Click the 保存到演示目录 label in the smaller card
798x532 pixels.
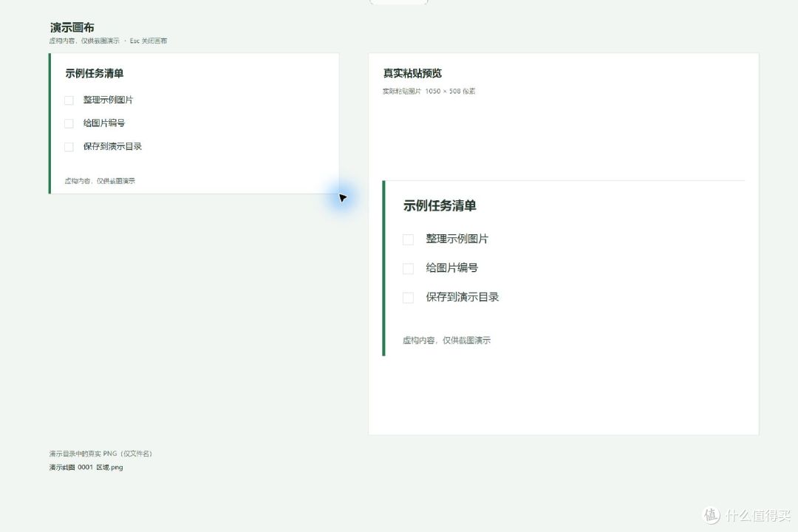point(112,146)
